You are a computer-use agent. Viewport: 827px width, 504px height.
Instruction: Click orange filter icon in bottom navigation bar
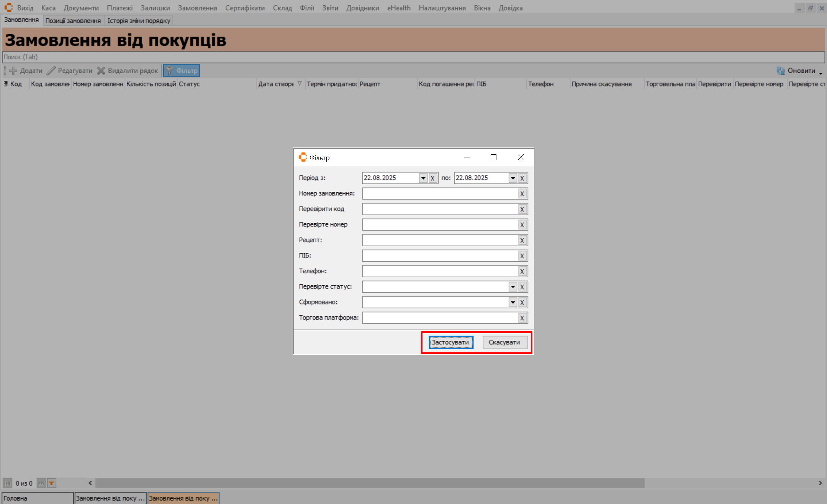pyautogui.click(x=51, y=483)
